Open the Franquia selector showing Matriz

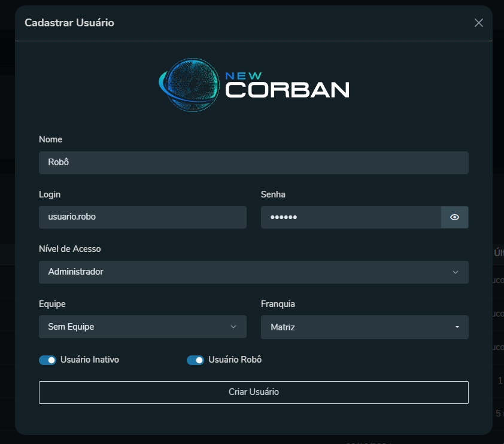tap(364, 327)
